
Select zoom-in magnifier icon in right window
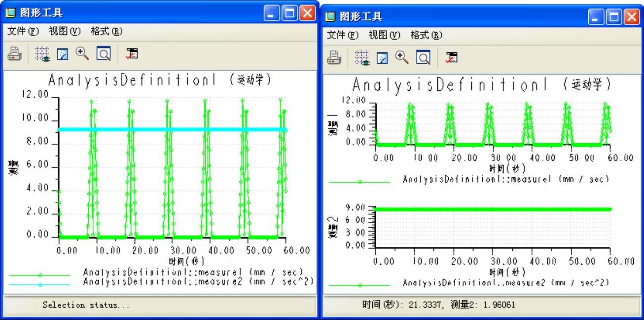(402, 58)
